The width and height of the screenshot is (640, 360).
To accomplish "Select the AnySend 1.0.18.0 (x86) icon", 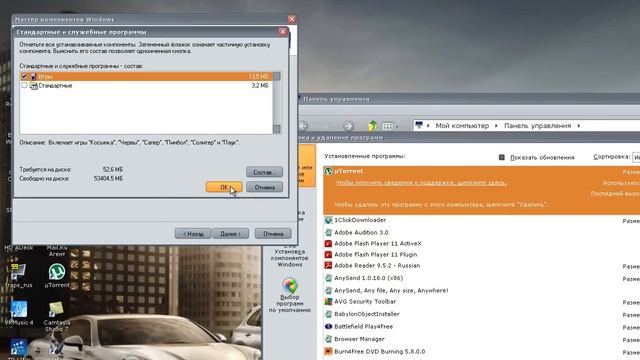I will pos(328,278).
